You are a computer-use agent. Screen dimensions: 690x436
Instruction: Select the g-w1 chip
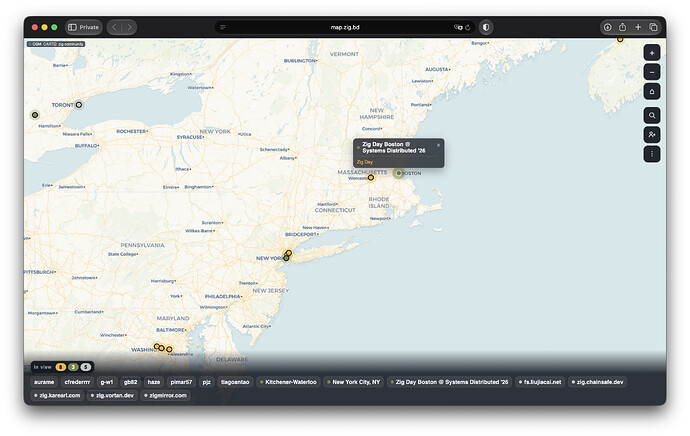tap(107, 382)
